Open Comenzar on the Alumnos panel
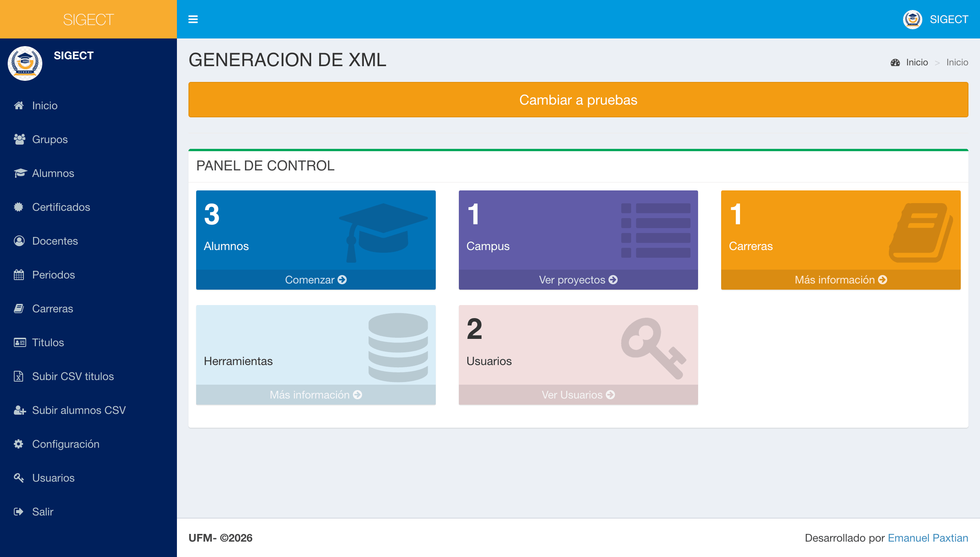 tap(315, 280)
